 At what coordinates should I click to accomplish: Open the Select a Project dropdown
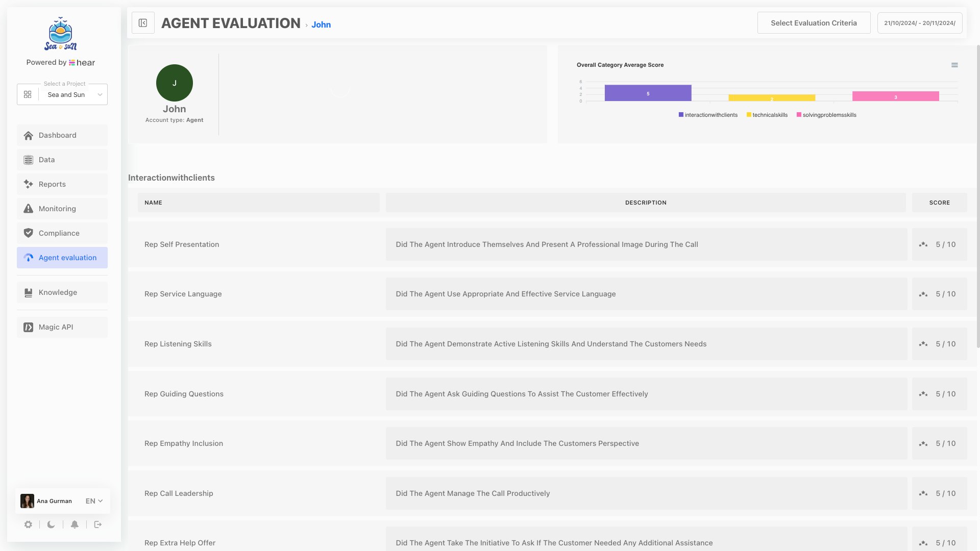coord(66,94)
